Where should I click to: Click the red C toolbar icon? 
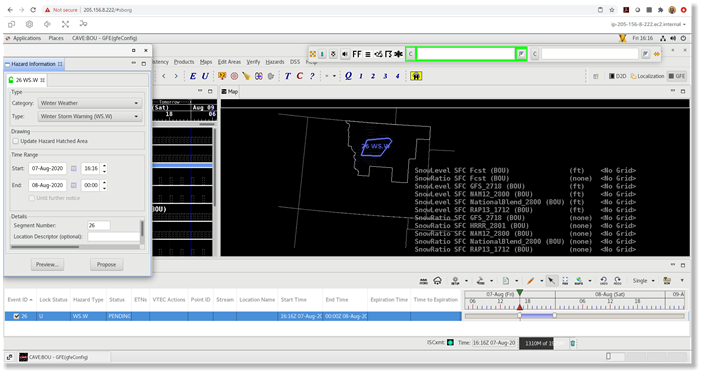[x=300, y=76]
